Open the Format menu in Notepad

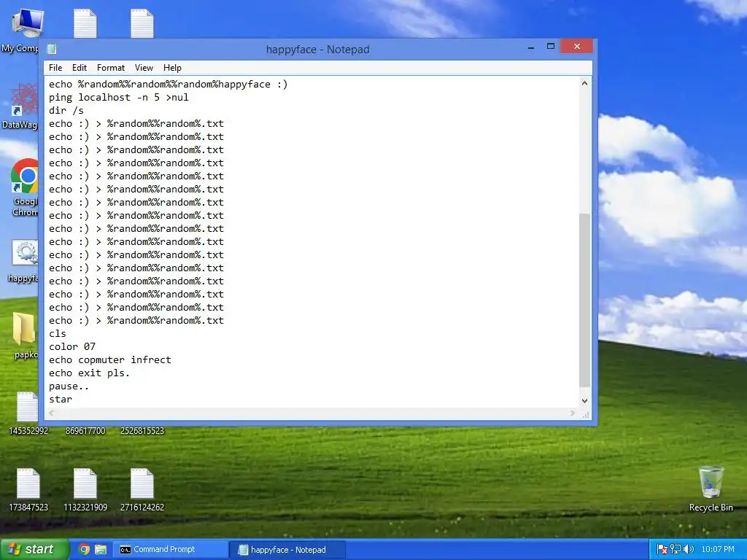point(111,68)
